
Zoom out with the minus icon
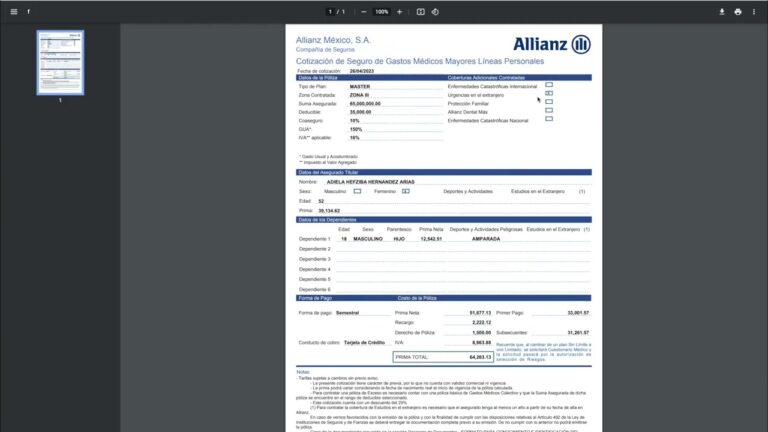[x=363, y=12]
